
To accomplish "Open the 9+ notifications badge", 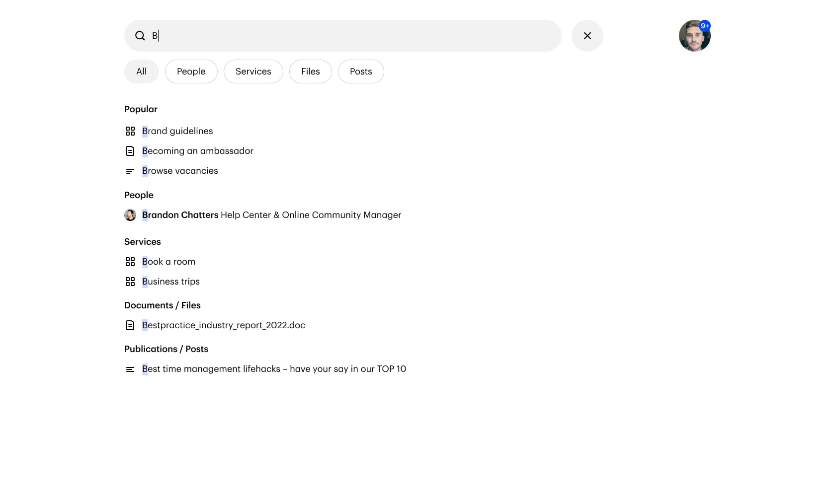I will 705,26.
